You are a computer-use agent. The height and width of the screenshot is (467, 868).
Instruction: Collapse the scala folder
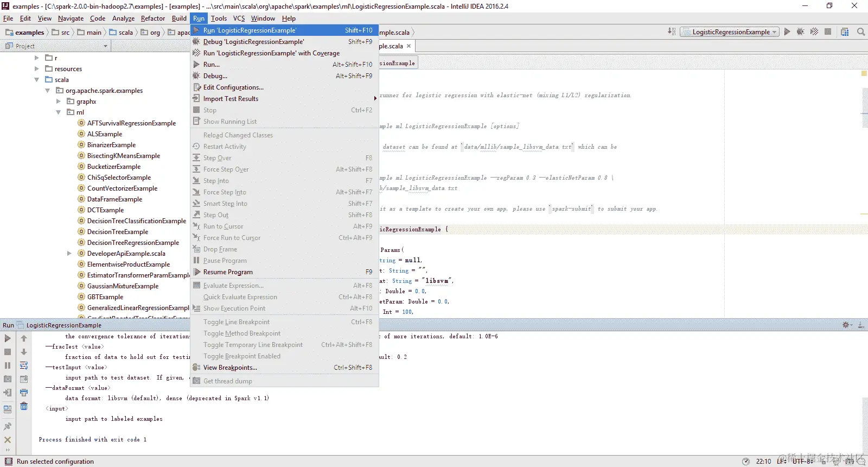37,79
